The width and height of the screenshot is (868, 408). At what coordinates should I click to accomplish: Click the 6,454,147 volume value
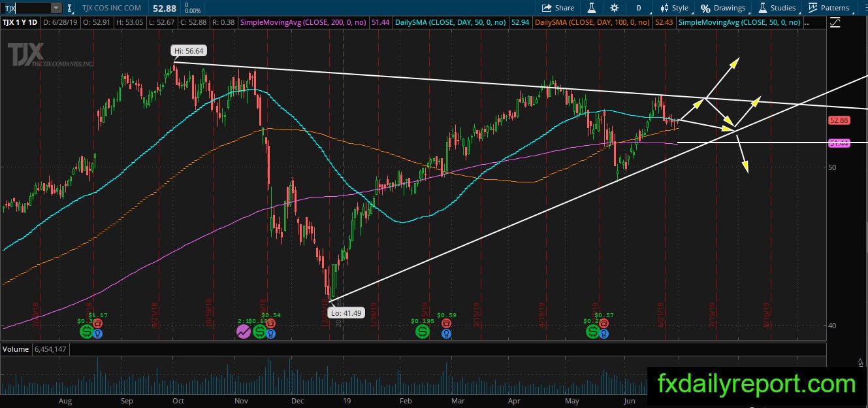pyautogui.click(x=50, y=349)
